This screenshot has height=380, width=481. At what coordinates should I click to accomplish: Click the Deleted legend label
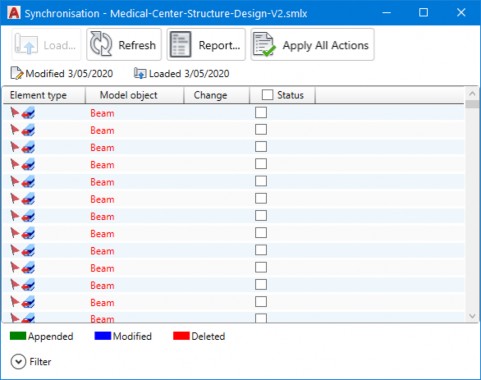(x=208, y=336)
